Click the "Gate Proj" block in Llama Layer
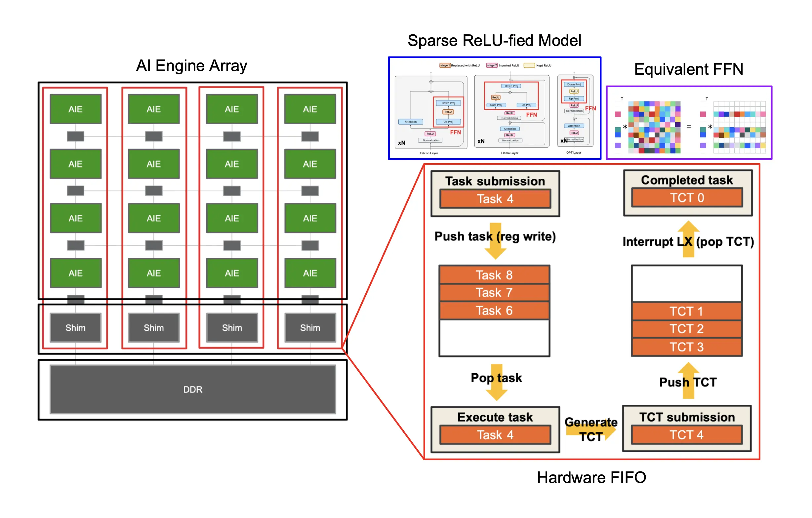The image size is (812, 518). pyautogui.click(x=496, y=105)
